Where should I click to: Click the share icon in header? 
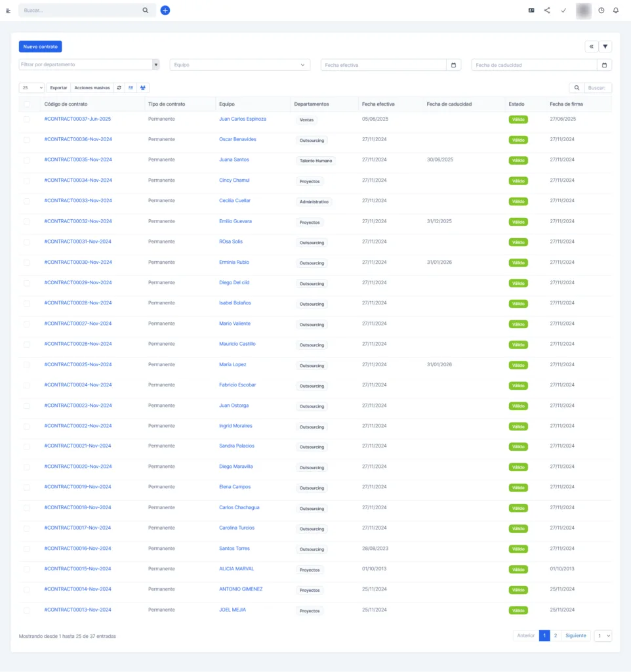547,10
